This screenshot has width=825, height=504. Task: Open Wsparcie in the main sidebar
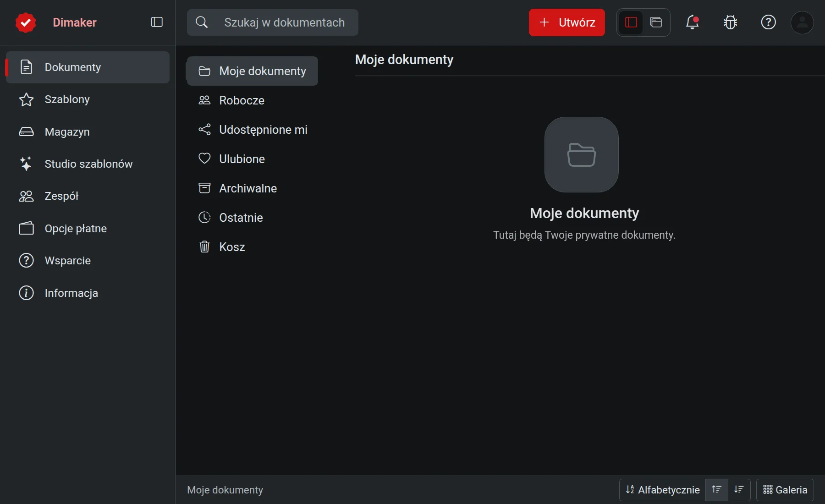click(88, 261)
